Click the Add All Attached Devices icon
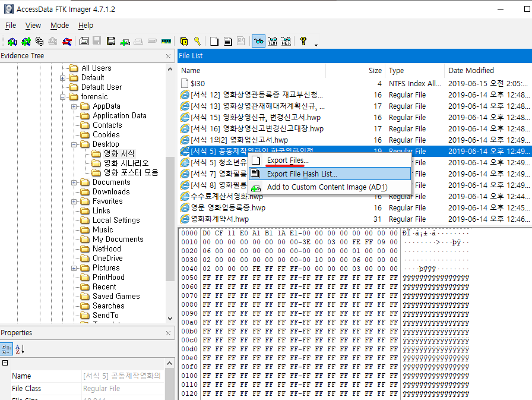Image resolution: width=532 pixels, height=400 pixels. point(26,42)
